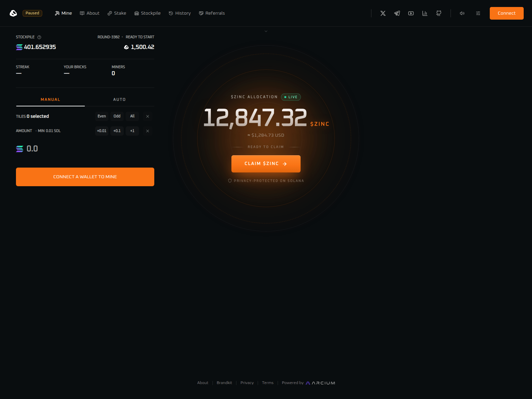This screenshot has width=532, height=399.
Task: Open the footer About link
Action: click(203, 383)
